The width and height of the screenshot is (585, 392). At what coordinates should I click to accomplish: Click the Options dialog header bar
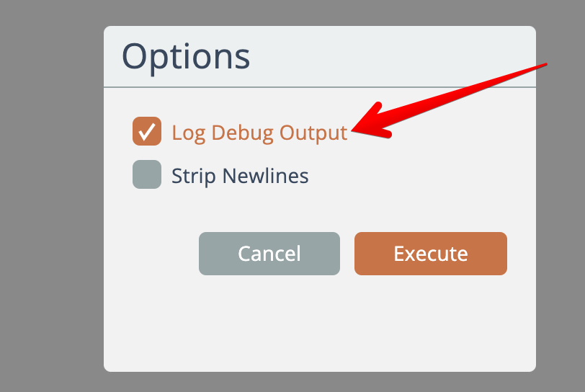[396, 56]
